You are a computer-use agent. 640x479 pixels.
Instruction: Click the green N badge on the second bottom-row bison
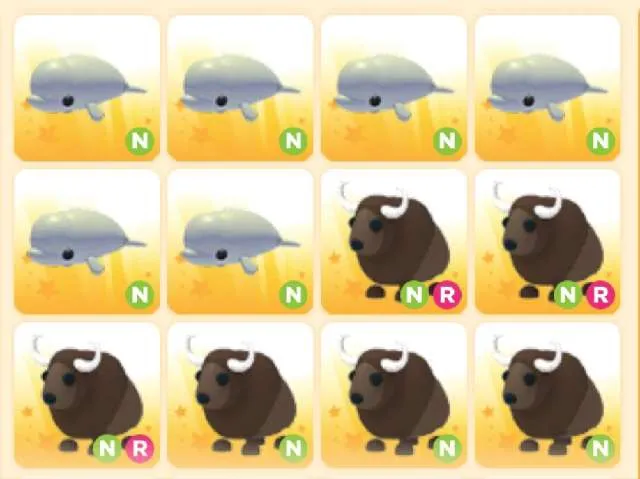tap(293, 449)
